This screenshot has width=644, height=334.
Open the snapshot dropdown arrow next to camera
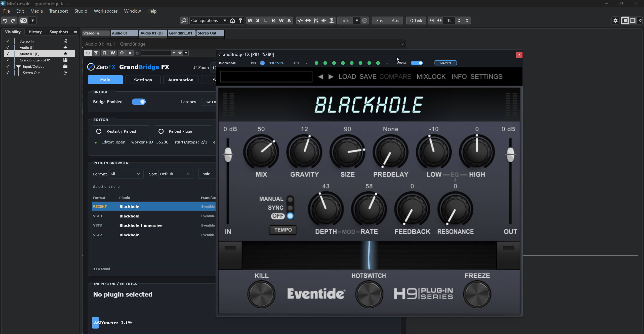(33, 21)
